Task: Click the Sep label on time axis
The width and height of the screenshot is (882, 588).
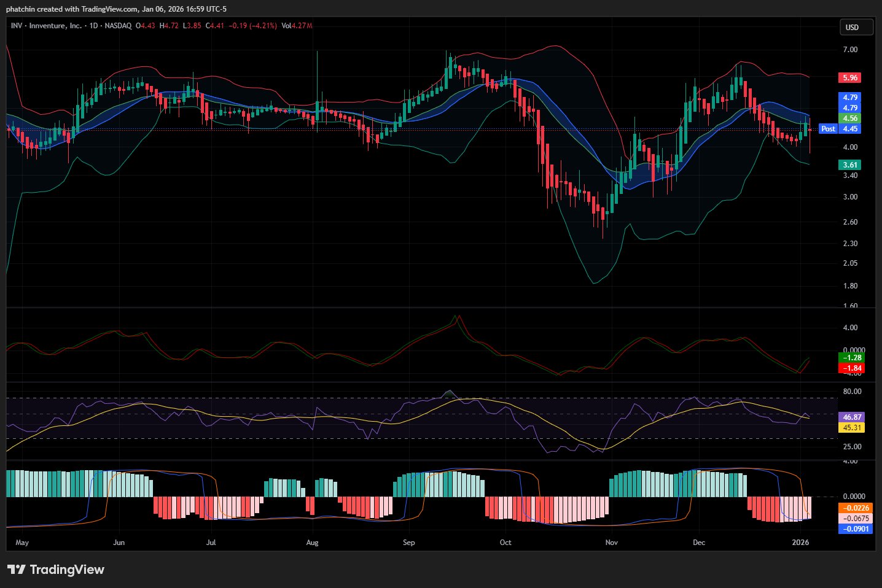Action: 408,543
